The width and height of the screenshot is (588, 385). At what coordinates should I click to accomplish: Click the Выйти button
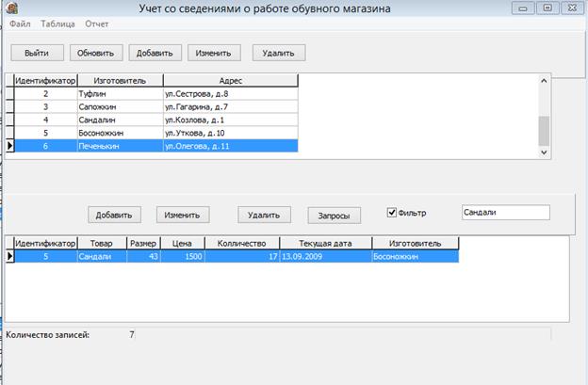(x=37, y=53)
